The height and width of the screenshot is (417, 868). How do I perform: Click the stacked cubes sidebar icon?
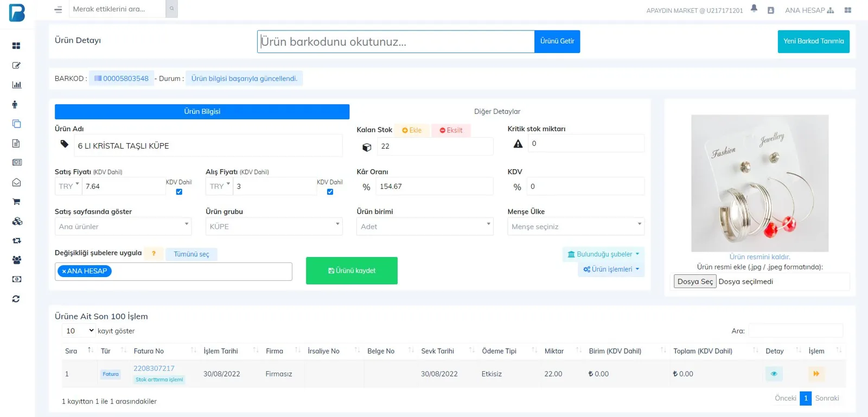coord(17,221)
